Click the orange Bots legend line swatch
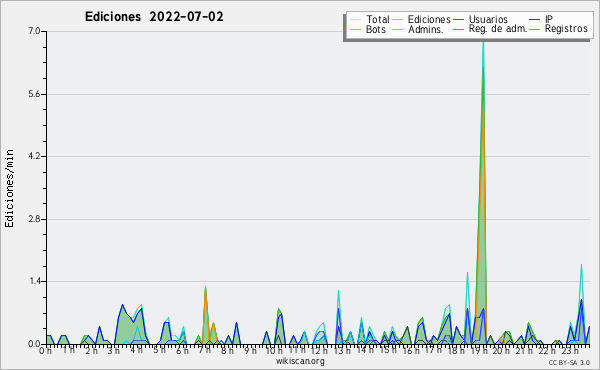 click(355, 29)
